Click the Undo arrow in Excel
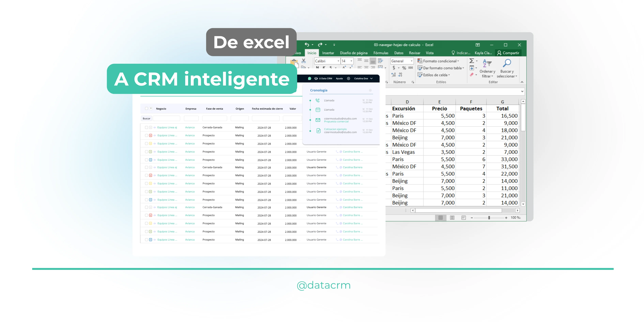This screenshot has width=644, height=322. (x=307, y=44)
